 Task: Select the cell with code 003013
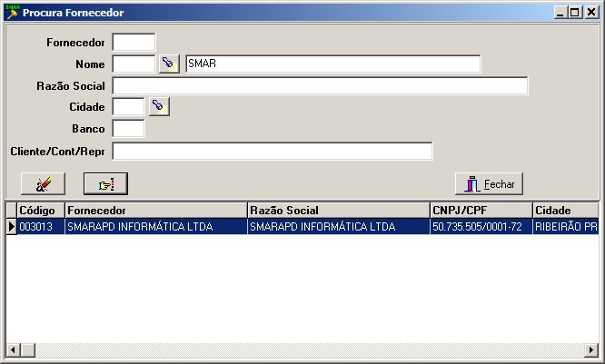(41, 226)
